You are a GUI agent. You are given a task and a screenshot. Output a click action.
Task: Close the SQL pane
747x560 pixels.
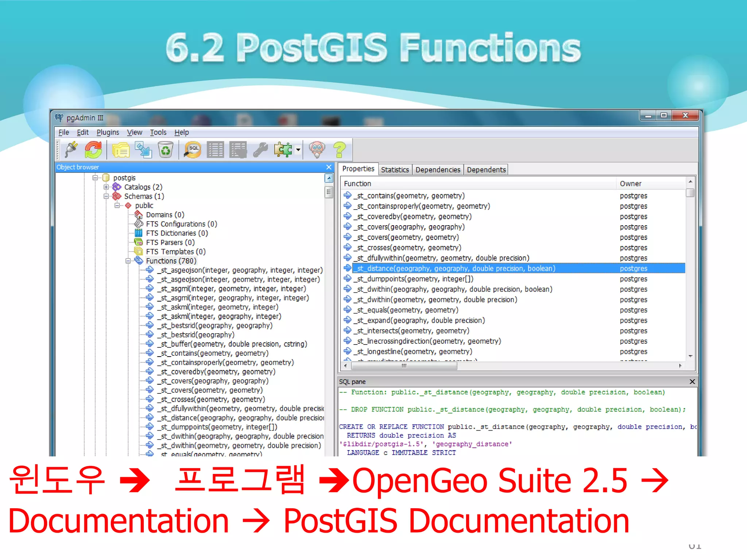tap(692, 382)
